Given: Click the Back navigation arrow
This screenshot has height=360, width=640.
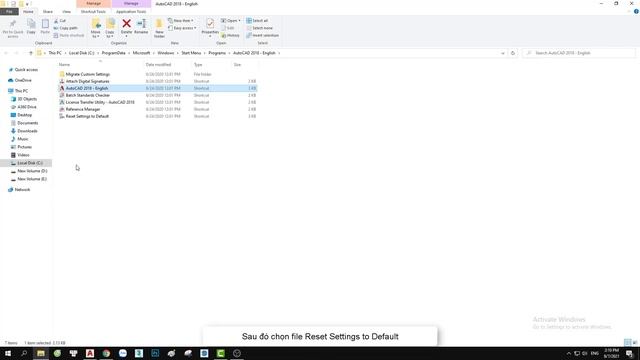Looking at the screenshot, I should [6, 53].
